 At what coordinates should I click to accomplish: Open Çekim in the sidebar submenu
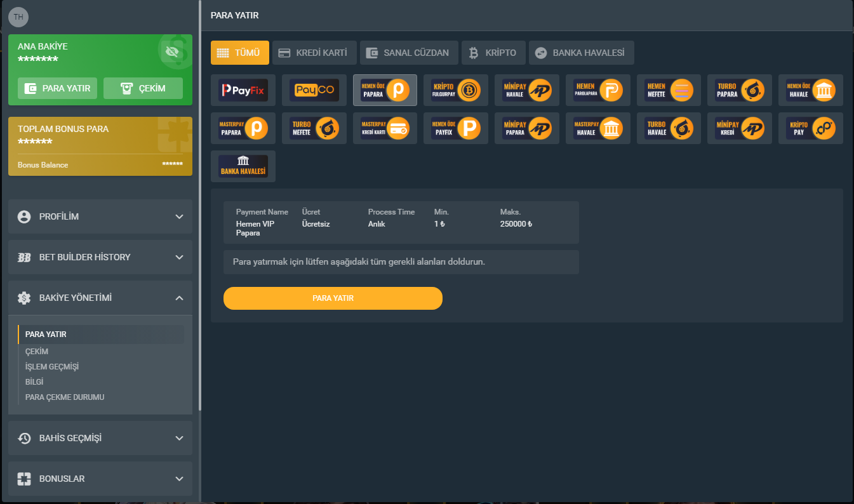point(37,352)
